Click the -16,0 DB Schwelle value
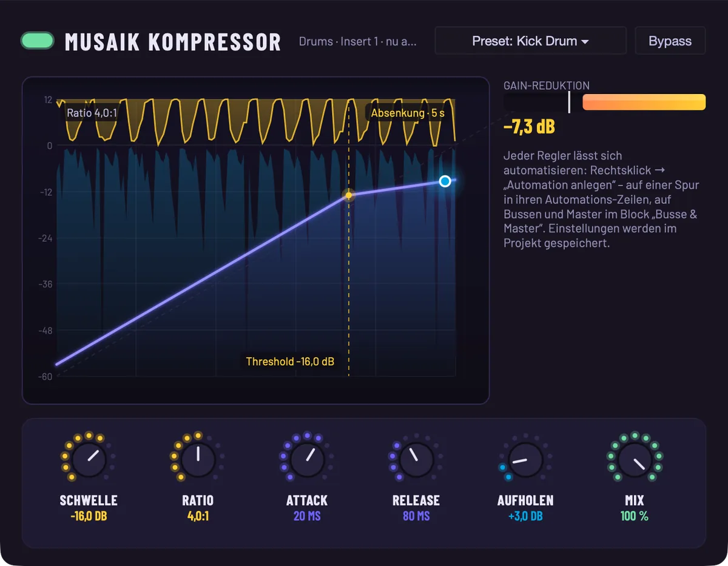 pyautogui.click(x=89, y=516)
